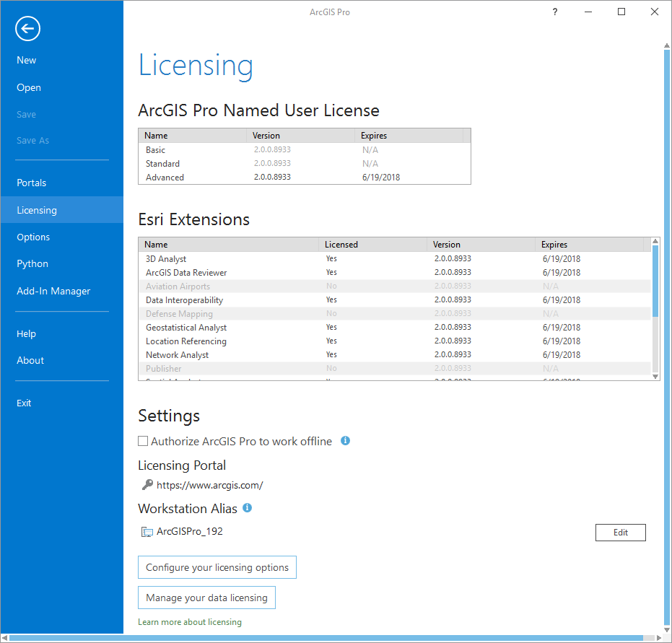Open the Options page
The image size is (672, 643).
(x=33, y=237)
